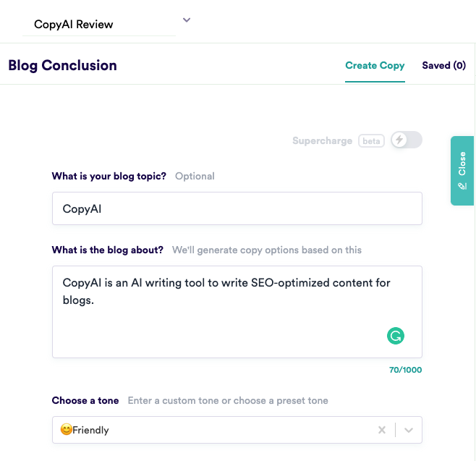Click the blog topic field containing CopyAI
This screenshot has width=476, height=461.
(x=237, y=208)
